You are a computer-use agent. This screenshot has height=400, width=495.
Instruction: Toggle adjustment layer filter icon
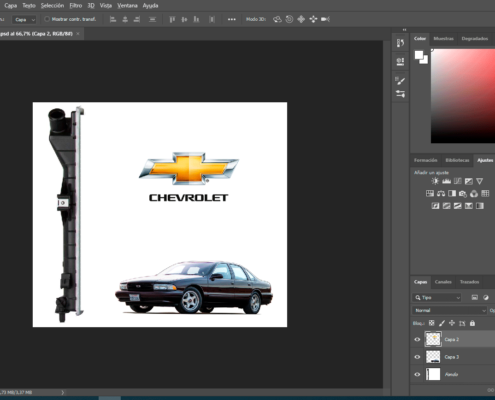[x=486, y=297]
